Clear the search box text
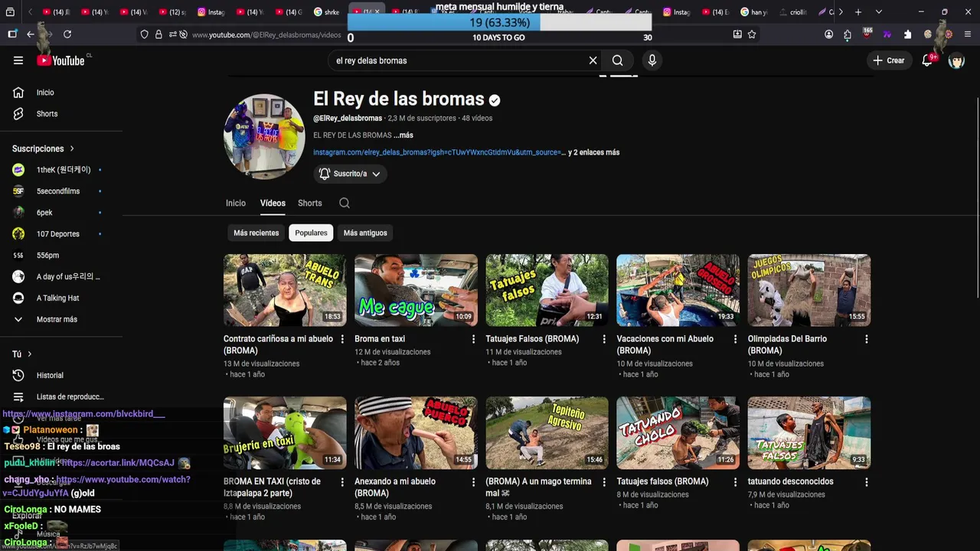 pyautogui.click(x=593, y=60)
